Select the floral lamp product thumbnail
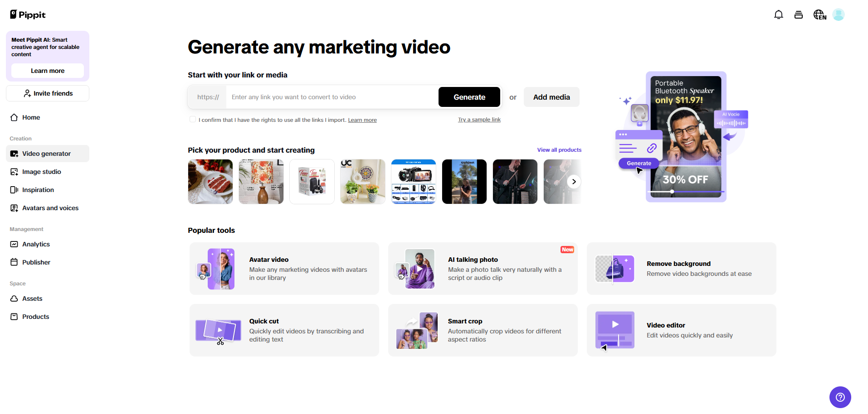Screen dimensions: 868x414 [261, 182]
